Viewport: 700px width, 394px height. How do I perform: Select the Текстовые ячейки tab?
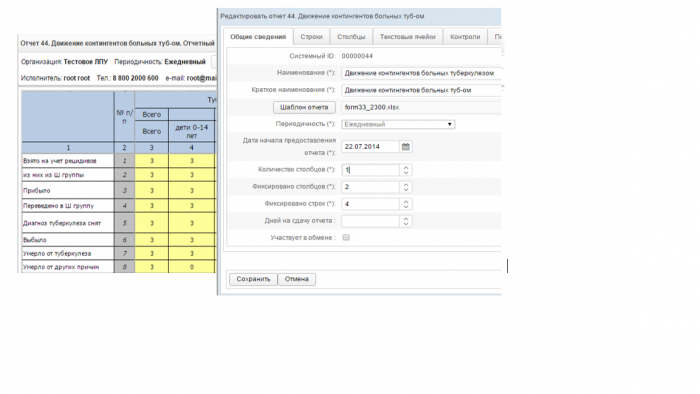(x=408, y=37)
